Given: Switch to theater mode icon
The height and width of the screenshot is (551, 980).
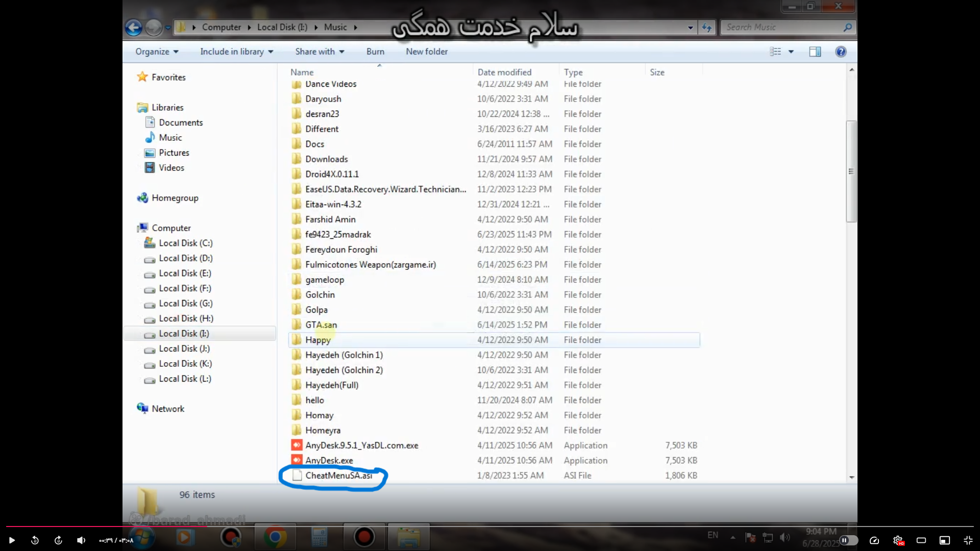Looking at the screenshot, I should coord(921,540).
